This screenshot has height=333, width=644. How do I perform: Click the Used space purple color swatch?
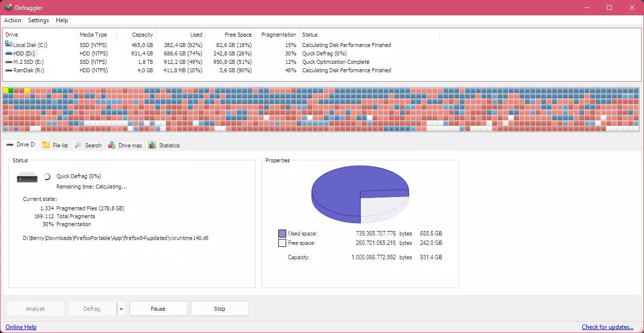[282, 233]
